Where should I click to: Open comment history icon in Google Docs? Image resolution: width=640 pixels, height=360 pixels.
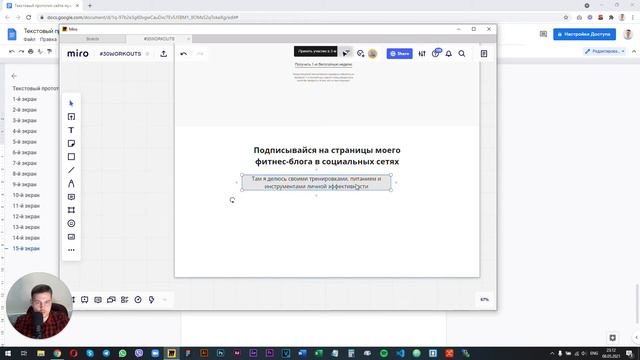(x=543, y=34)
